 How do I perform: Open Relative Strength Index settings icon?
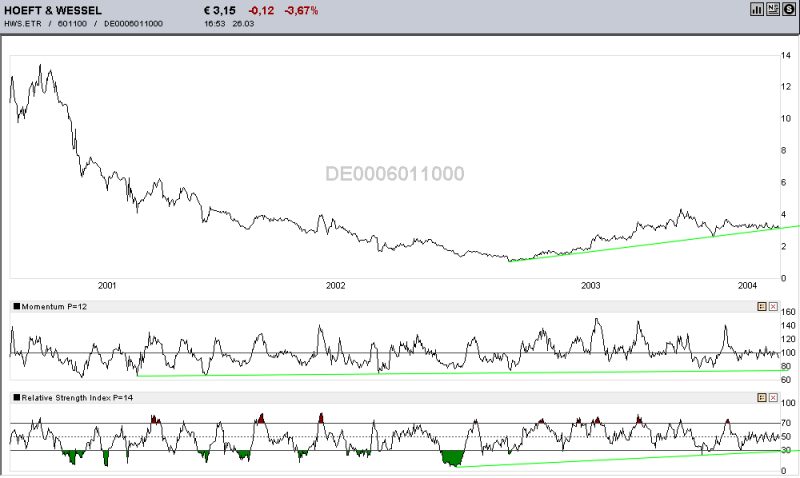762,397
